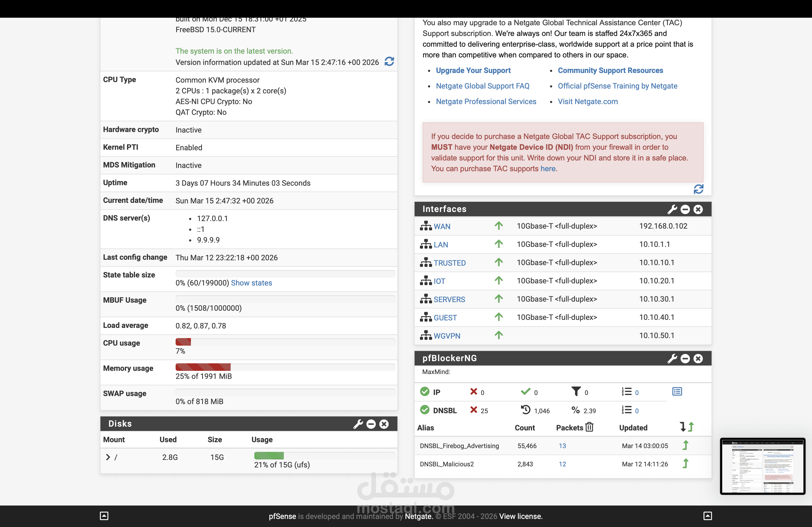This screenshot has width=812, height=527.
Task: Click the screenshot thumbnail preview
Action: 763,466
